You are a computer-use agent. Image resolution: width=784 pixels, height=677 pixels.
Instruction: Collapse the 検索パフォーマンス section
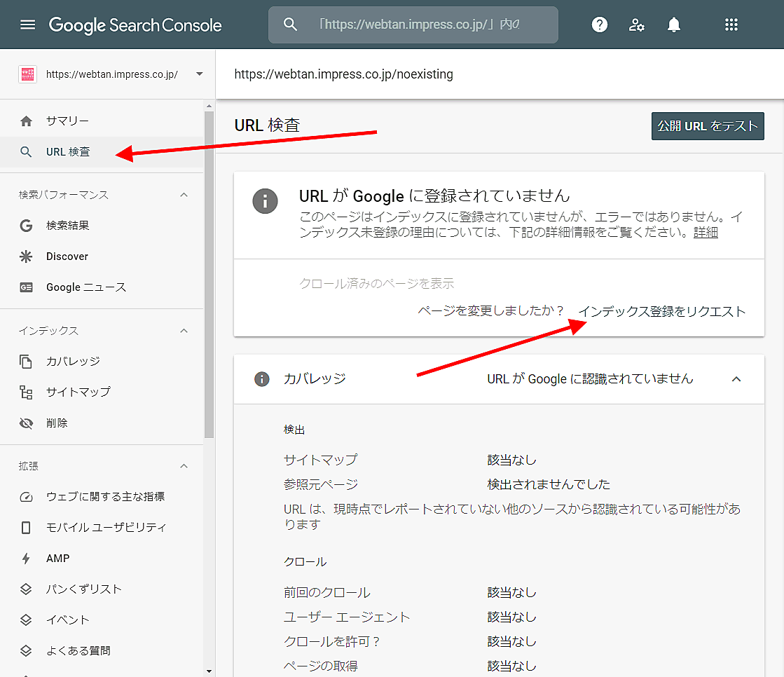[184, 195]
